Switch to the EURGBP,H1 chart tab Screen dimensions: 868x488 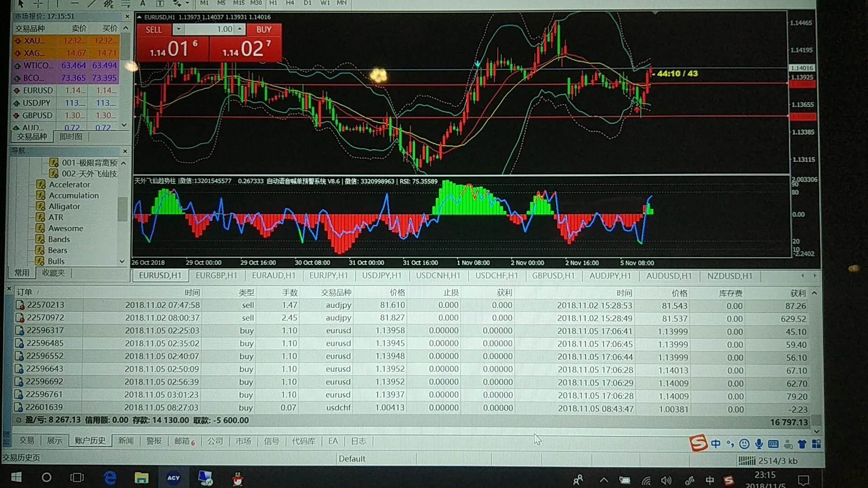216,276
